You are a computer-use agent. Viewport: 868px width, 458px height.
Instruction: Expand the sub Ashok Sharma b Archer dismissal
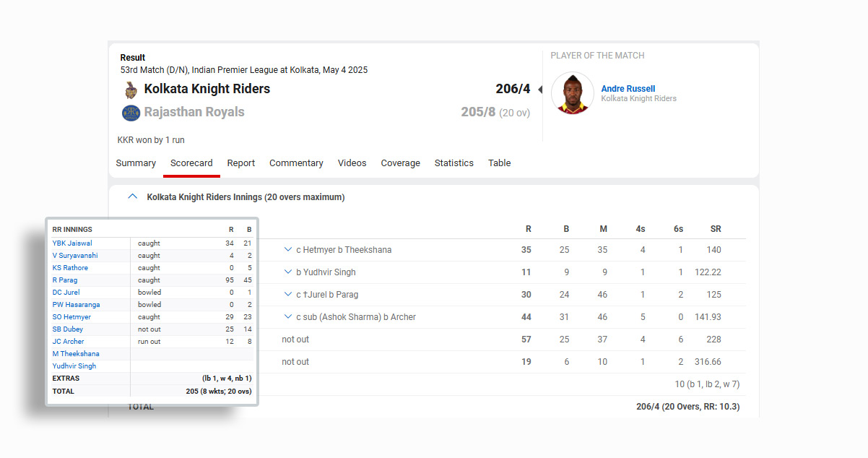pyautogui.click(x=288, y=317)
